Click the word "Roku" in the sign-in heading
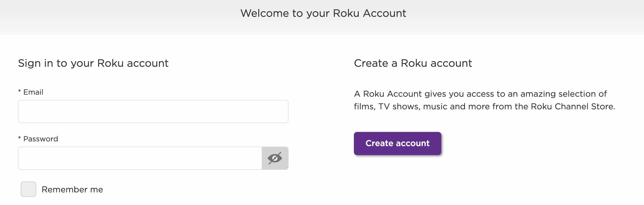 pos(110,63)
